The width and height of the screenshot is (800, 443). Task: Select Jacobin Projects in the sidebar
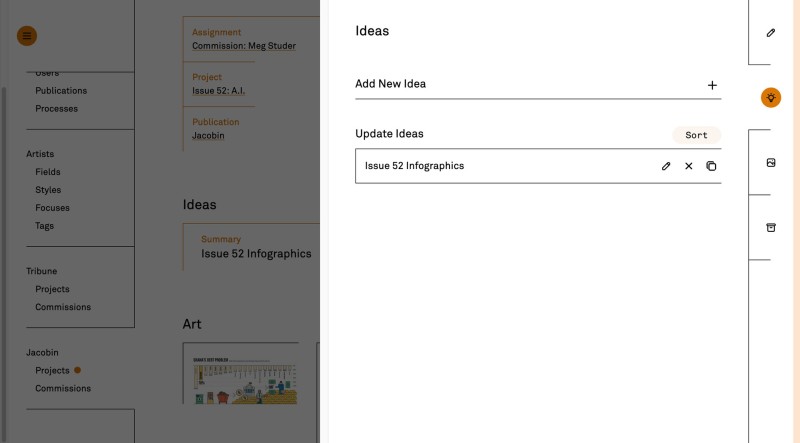[52, 370]
